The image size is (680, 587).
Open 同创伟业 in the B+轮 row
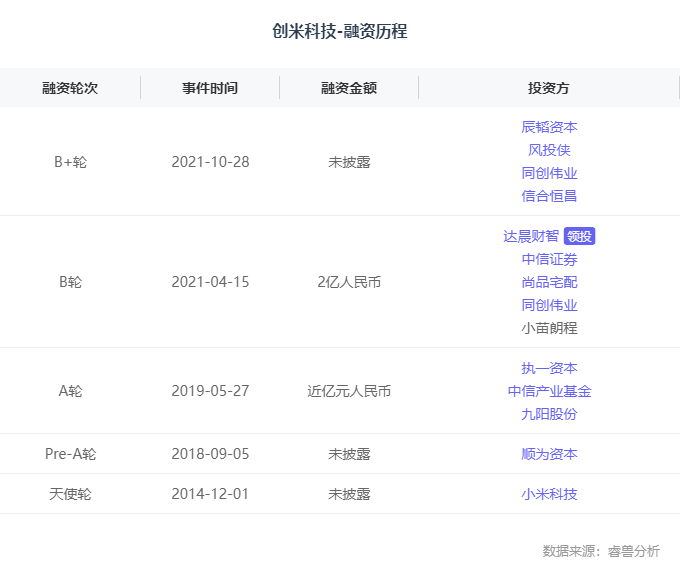coord(549,173)
